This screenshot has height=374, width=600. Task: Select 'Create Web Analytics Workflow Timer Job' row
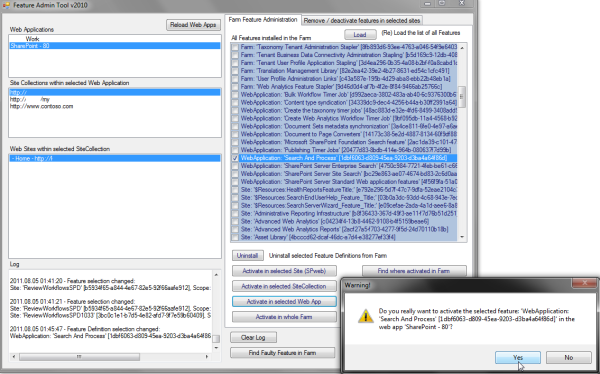tap(348, 118)
